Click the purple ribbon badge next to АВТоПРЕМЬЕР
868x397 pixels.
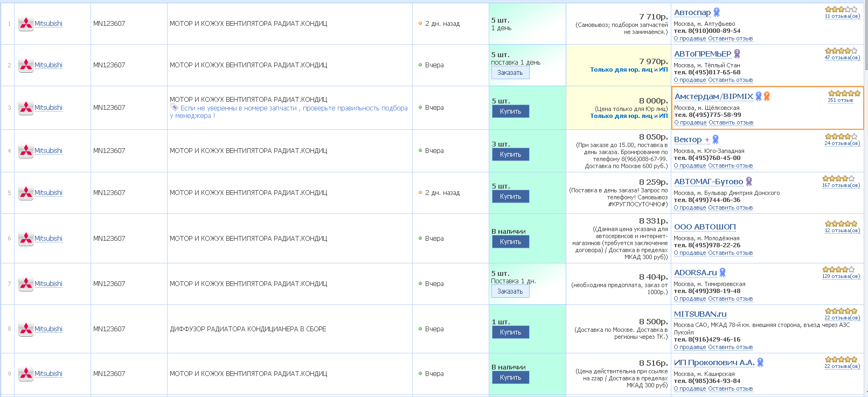coord(737,54)
